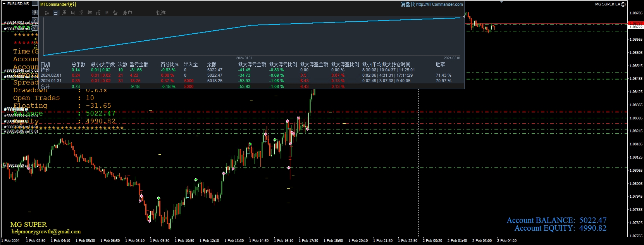Screen dimensions: 644x245
Task: Open the http://MTCommander.com link
Action: tap(439, 4)
